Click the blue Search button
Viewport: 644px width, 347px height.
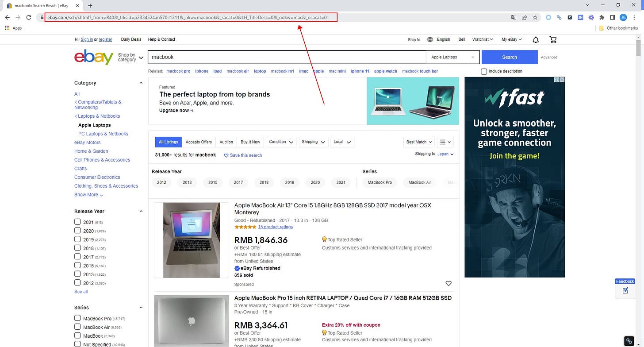510,57
